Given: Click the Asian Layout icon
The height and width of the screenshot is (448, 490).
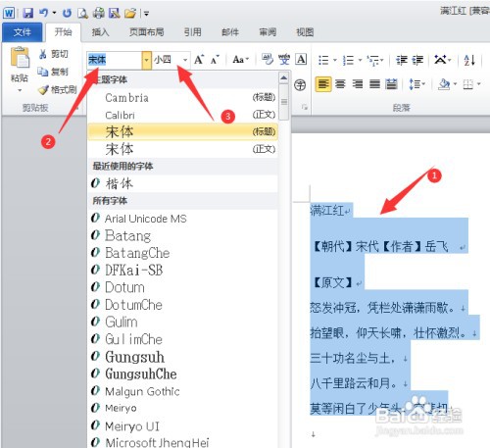Looking at the screenshot, I should [x=440, y=60].
